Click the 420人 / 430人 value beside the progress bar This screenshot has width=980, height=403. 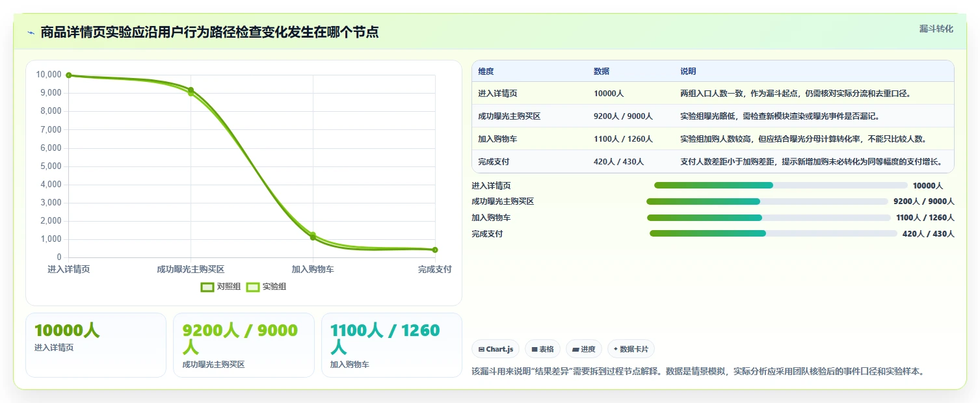click(x=928, y=234)
